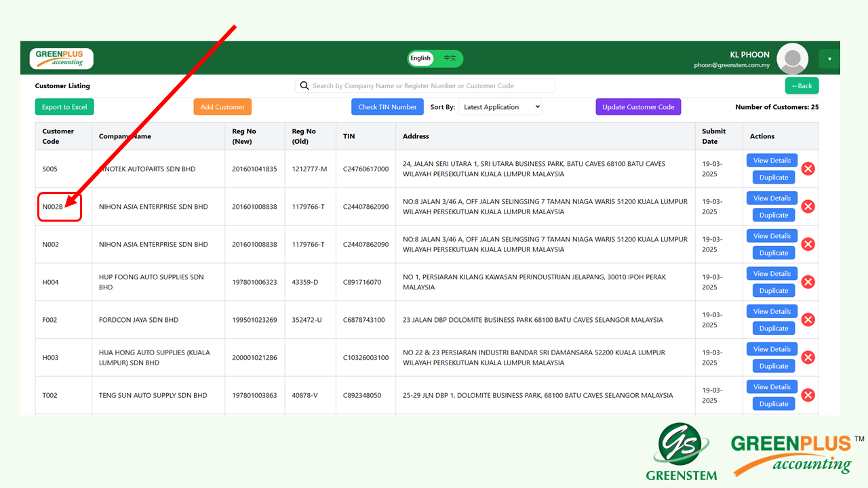Remove customer H004 using red X icon
This screenshot has width=868, height=488.
click(808, 282)
